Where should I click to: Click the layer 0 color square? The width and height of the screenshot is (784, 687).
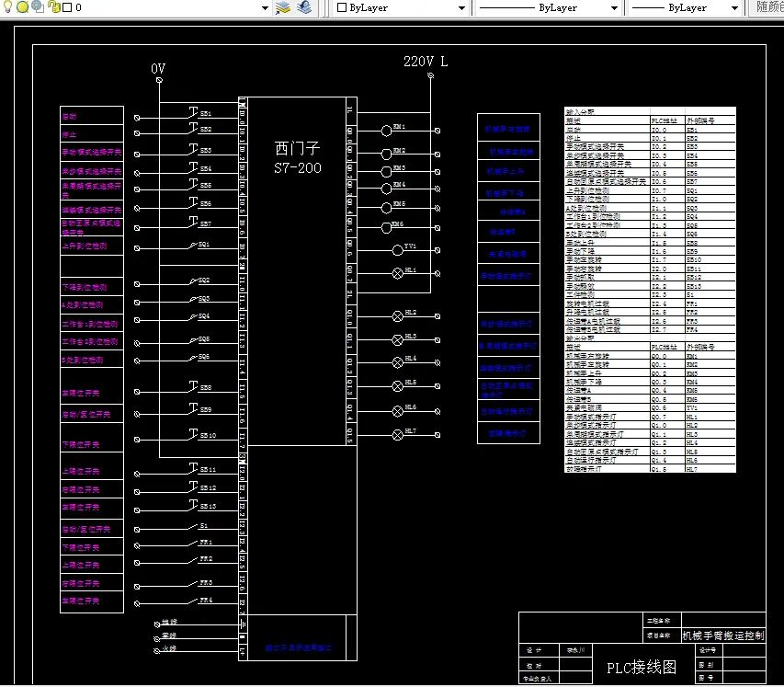(66, 7)
